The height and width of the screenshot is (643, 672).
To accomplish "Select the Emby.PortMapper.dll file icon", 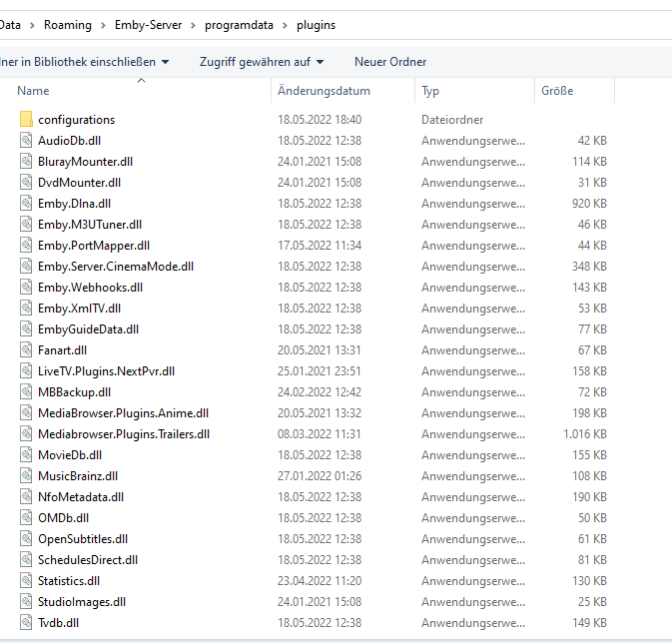I will [26, 246].
